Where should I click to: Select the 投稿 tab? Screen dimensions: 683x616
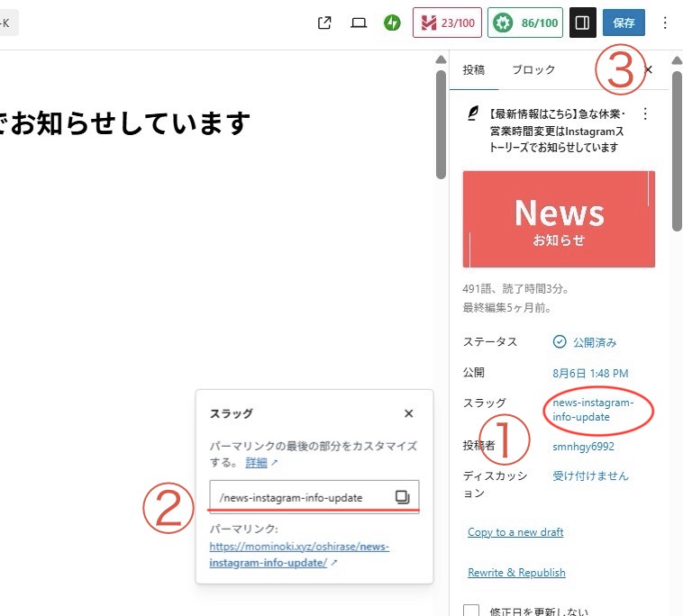pyautogui.click(x=473, y=69)
